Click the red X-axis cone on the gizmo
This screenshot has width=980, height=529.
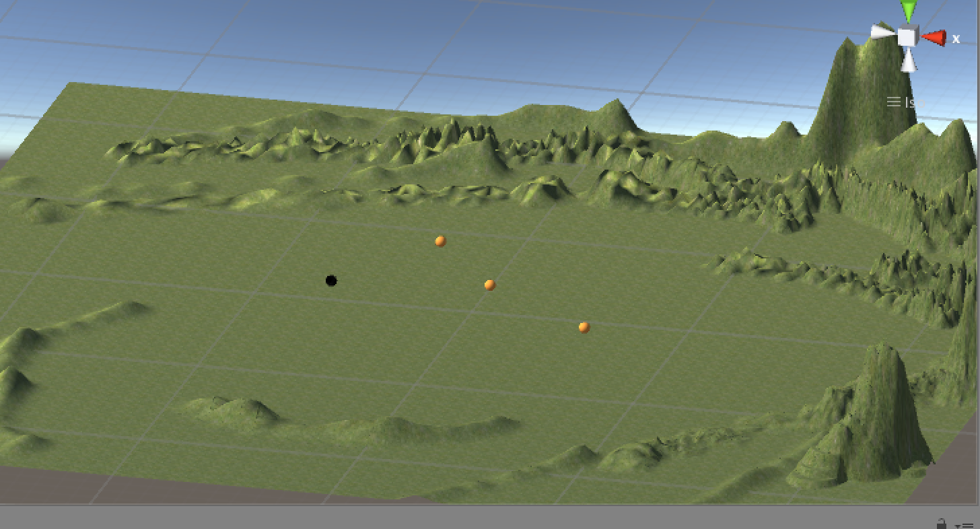933,38
